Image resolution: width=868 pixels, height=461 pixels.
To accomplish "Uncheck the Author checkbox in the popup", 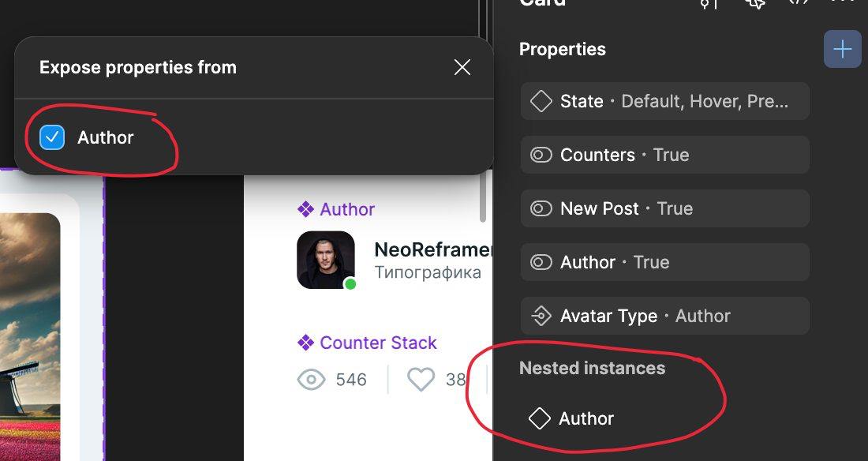I will [52, 137].
